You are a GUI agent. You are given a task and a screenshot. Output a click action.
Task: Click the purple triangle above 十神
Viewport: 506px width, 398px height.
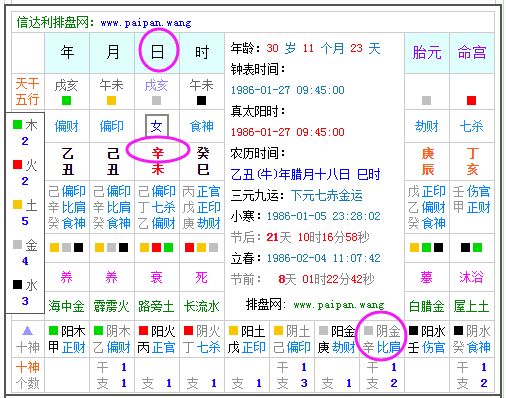pos(27,331)
